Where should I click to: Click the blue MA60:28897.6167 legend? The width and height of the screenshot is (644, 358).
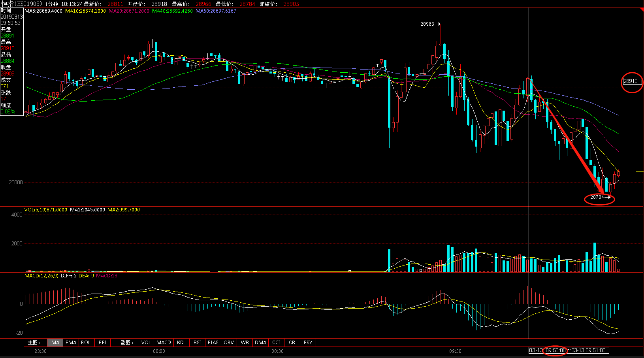tap(216, 11)
